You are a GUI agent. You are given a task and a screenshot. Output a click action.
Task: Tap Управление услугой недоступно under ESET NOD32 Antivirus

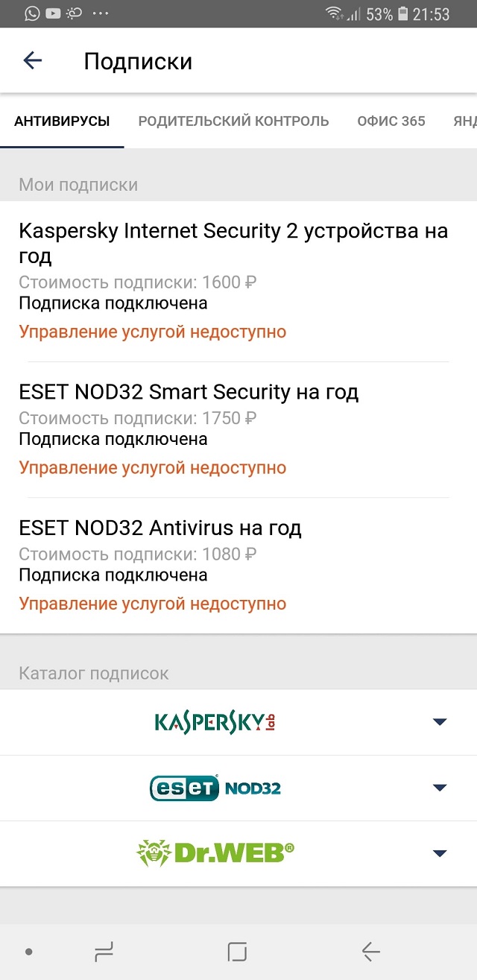[152, 604]
